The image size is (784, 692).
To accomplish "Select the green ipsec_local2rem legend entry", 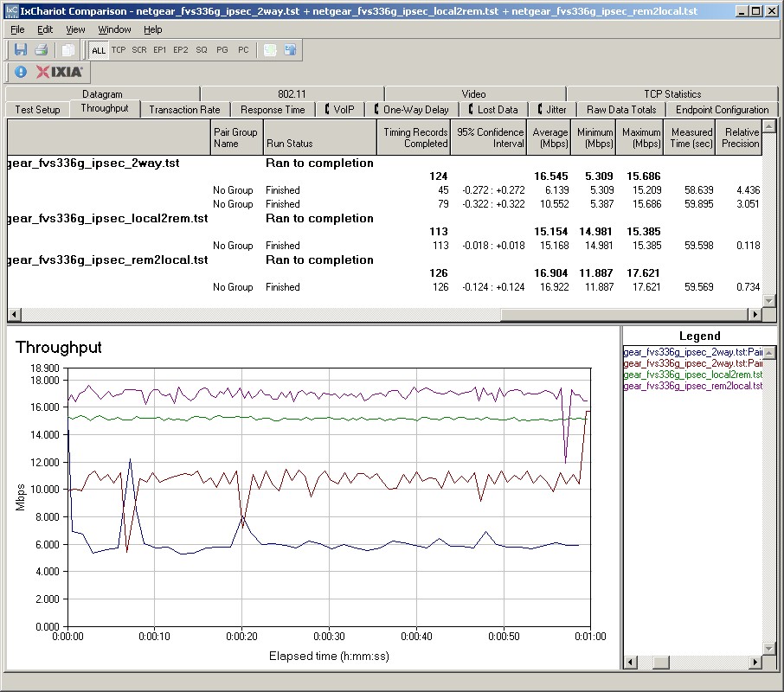I will pyautogui.click(x=693, y=375).
